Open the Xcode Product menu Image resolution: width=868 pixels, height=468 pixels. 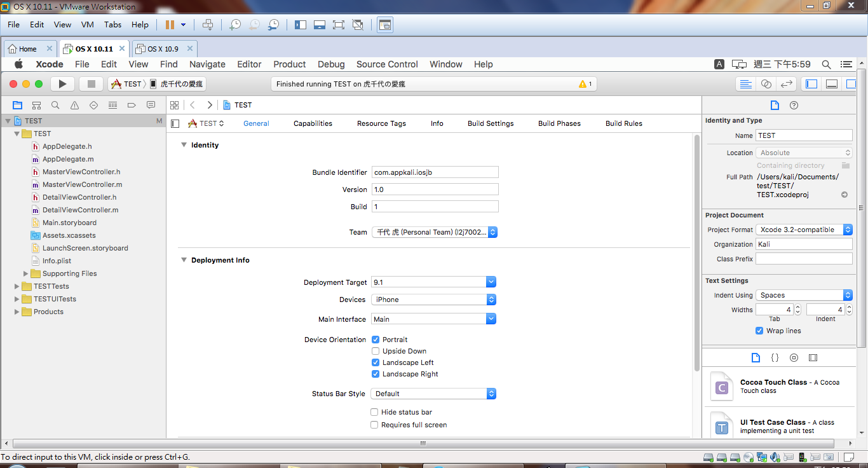[x=290, y=64]
